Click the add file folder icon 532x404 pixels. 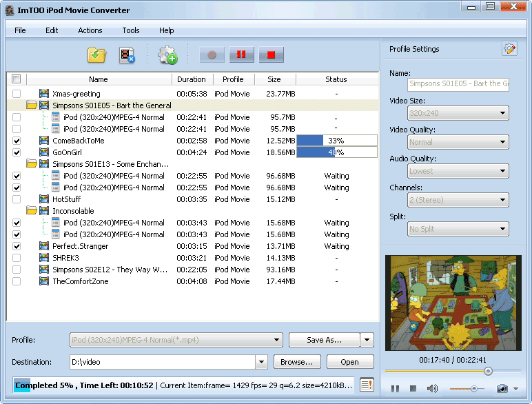coord(96,55)
